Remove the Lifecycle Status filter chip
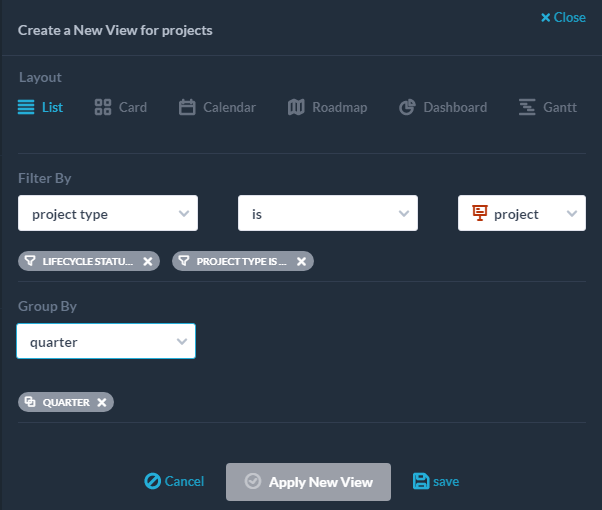The width and height of the screenshot is (602, 510). tap(148, 262)
